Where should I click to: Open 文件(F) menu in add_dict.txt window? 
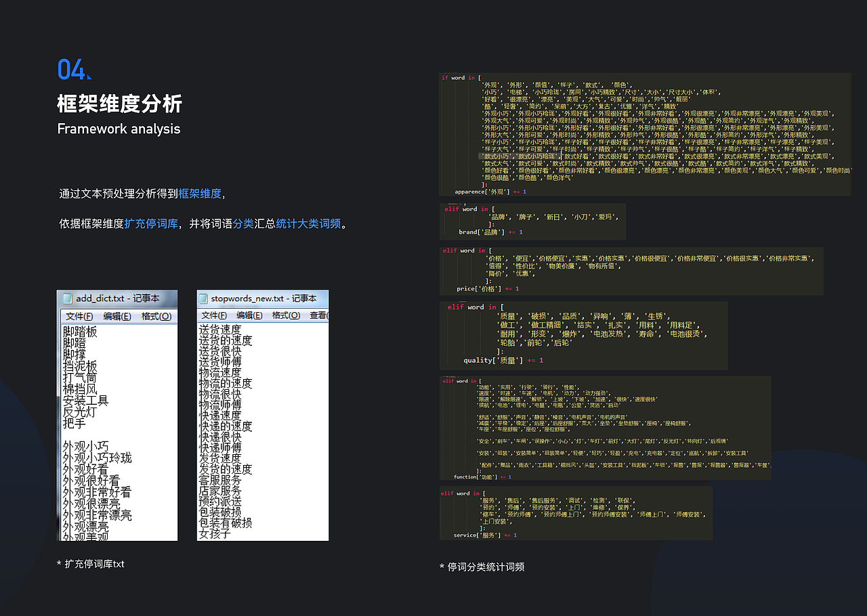(x=79, y=316)
